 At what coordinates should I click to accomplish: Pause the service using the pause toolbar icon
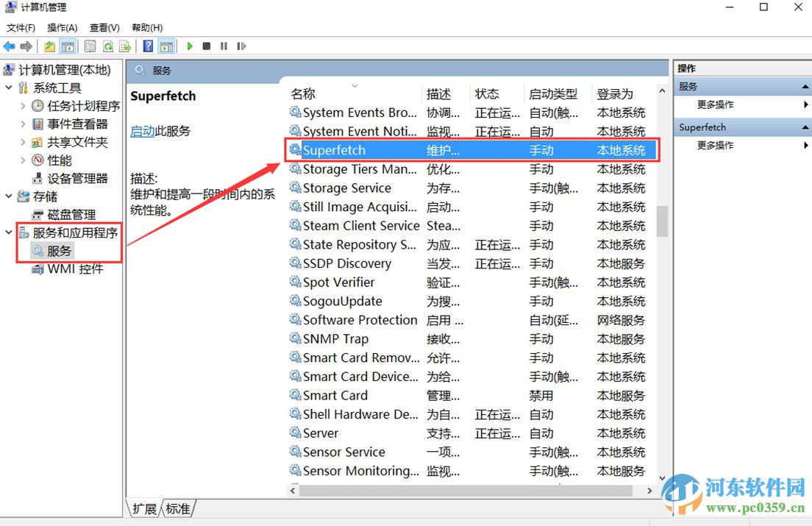[224, 46]
